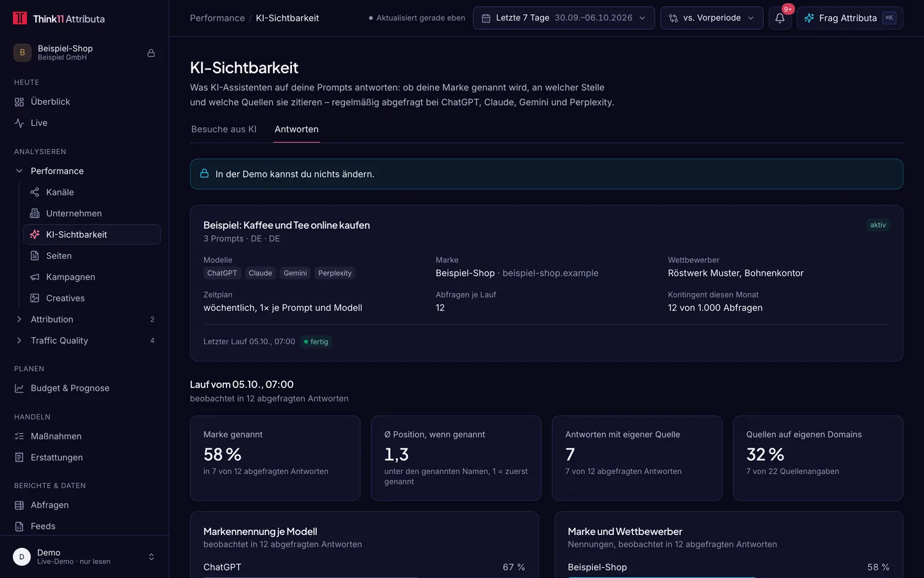Open the vs. Vorperiode comparison dropdown
Screen dimensions: 924x578
712,18
